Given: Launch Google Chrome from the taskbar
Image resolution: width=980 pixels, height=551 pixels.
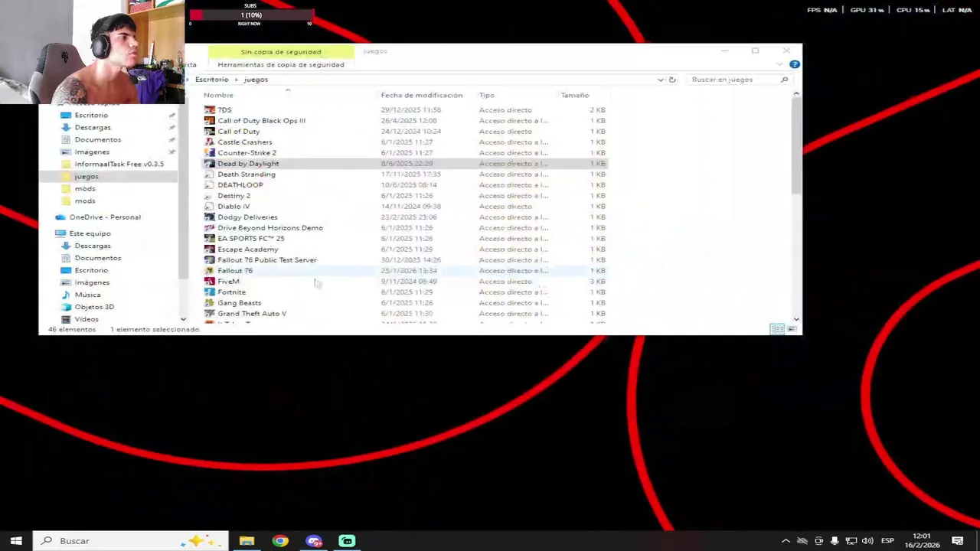Looking at the screenshot, I should [x=280, y=541].
